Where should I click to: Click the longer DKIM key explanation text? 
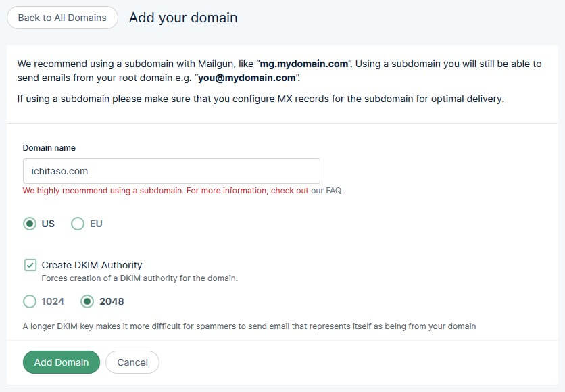pyautogui.click(x=249, y=326)
